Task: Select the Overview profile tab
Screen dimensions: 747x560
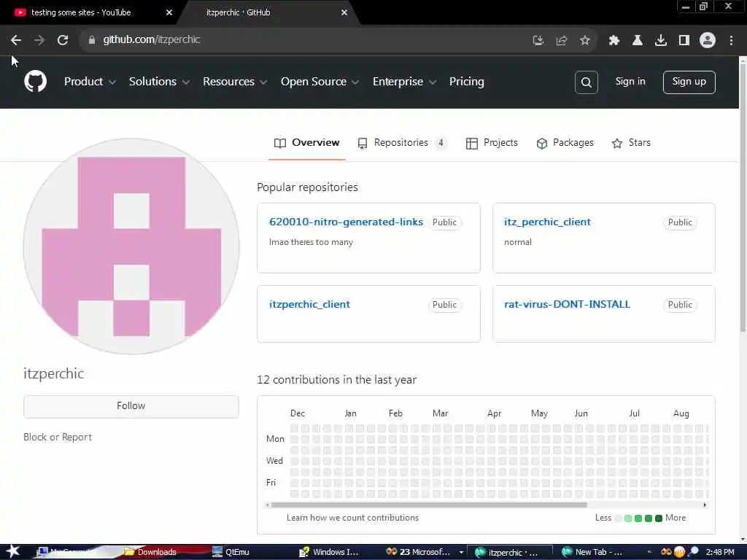Action: (307, 143)
